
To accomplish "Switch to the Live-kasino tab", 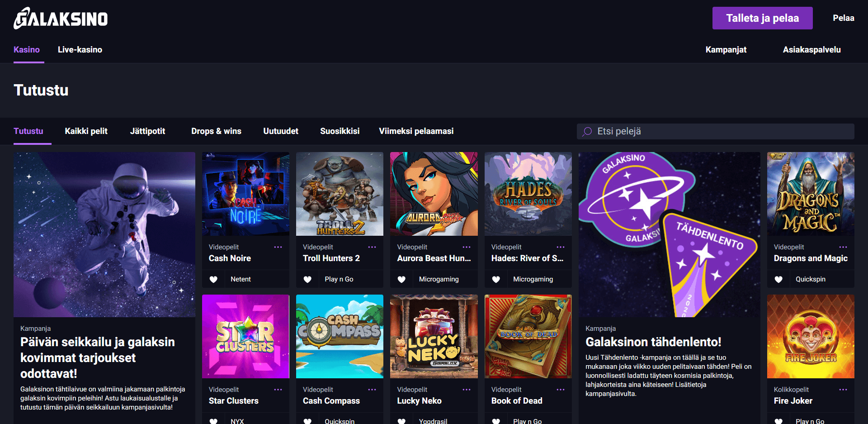I will pos(80,50).
